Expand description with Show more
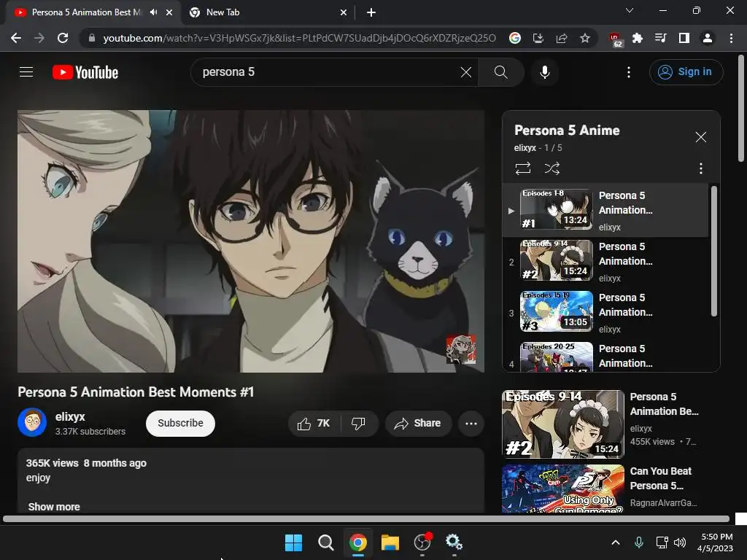 tap(54, 507)
